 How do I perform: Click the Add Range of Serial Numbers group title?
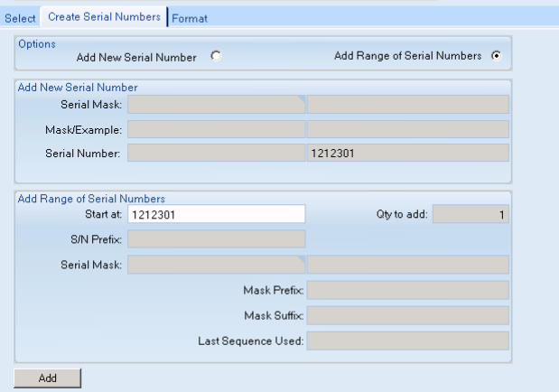pos(91,199)
